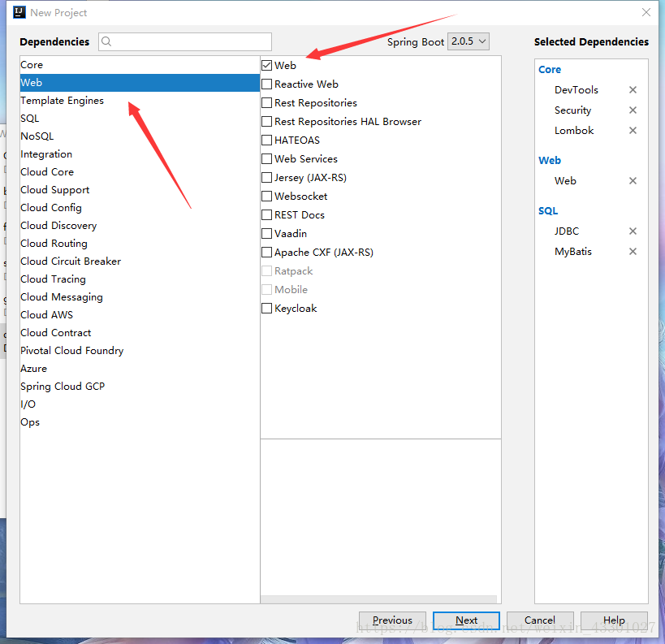Close the New Project dialog
This screenshot has width=665, height=644.
646,12
